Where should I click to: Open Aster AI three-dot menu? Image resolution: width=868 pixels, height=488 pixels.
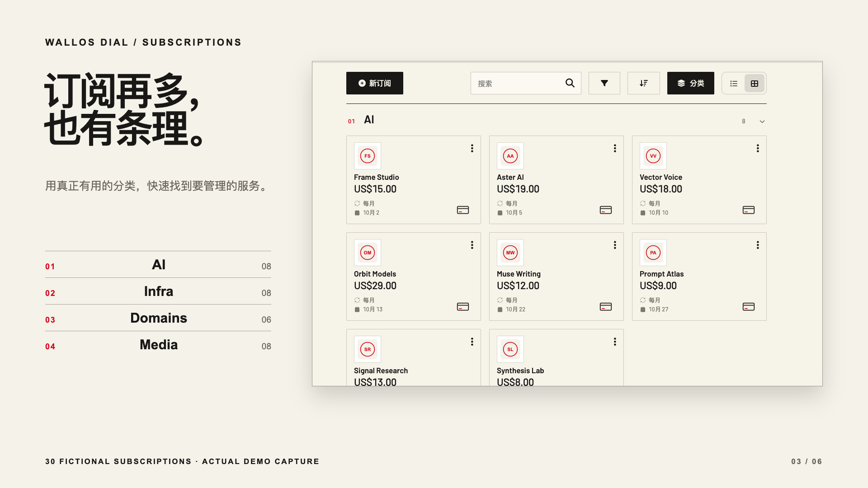point(615,148)
